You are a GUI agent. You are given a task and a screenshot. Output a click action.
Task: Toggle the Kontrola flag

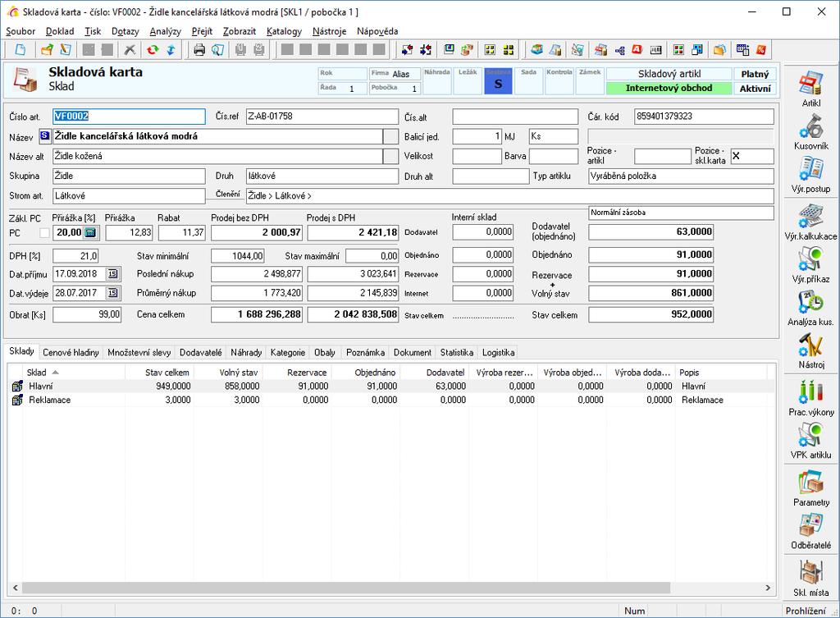(559, 81)
